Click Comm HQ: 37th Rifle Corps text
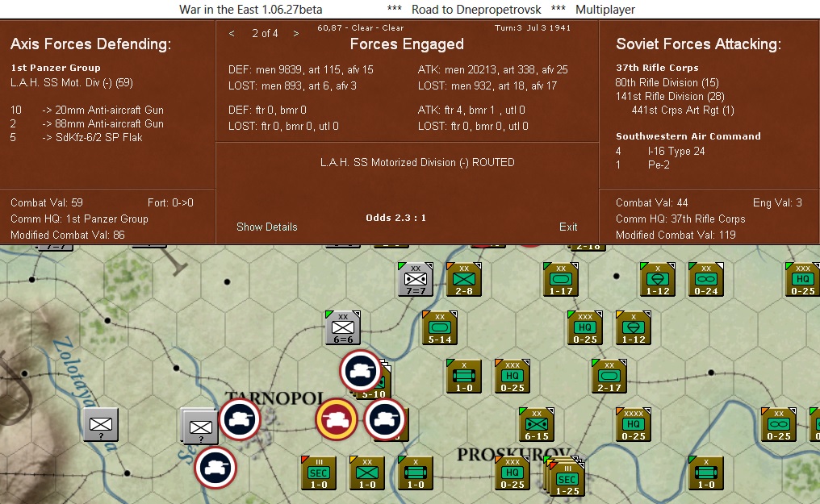The image size is (820, 504). (680, 219)
